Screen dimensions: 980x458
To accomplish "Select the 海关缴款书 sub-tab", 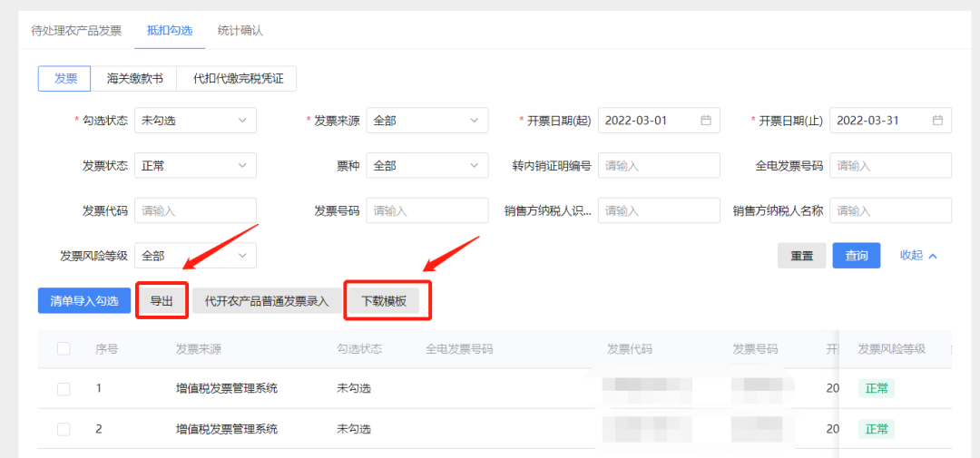I will click(134, 79).
